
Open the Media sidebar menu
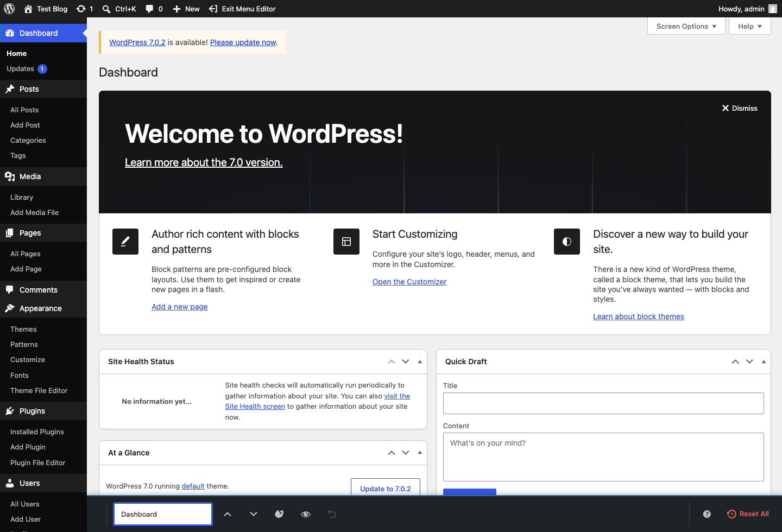coord(43,176)
